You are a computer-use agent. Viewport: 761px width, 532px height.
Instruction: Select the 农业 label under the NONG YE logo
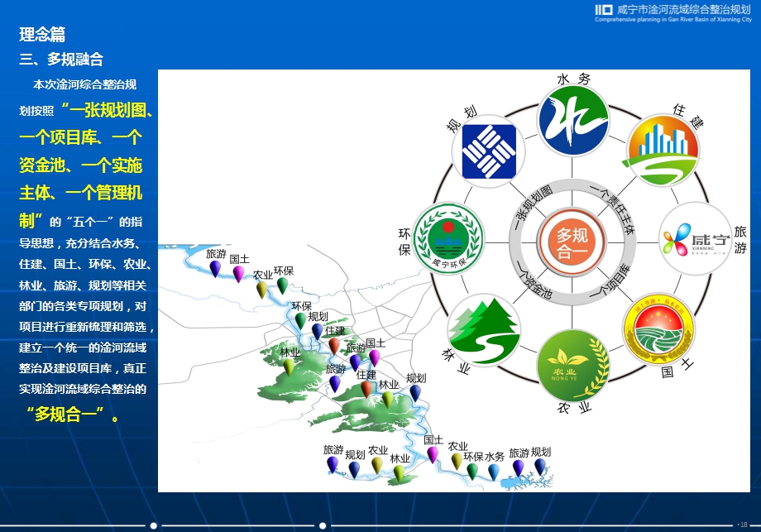574,407
